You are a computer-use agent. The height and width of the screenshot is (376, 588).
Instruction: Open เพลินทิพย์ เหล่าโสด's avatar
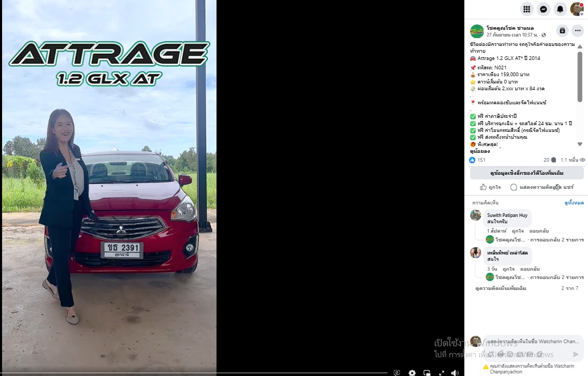click(475, 253)
